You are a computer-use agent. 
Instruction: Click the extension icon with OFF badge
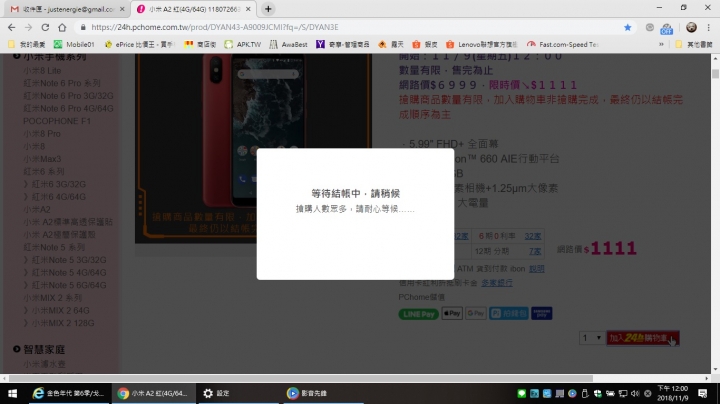point(666,28)
